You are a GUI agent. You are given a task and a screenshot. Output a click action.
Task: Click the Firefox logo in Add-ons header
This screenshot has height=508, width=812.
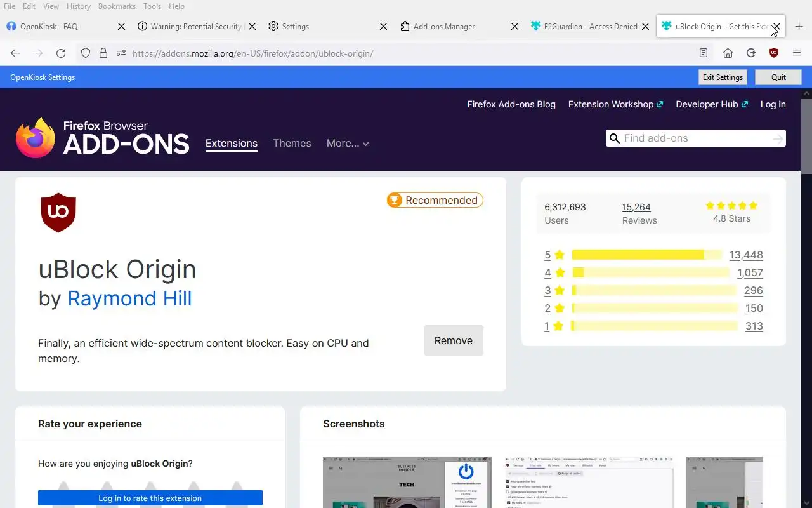click(x=36, y=138)
